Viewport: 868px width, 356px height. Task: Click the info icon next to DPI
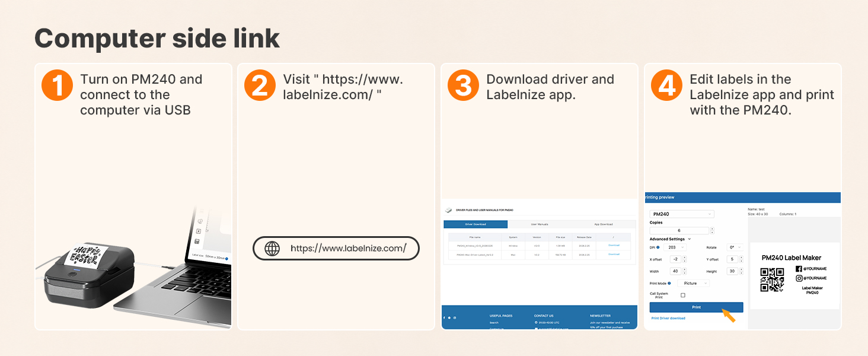(658, 247)
